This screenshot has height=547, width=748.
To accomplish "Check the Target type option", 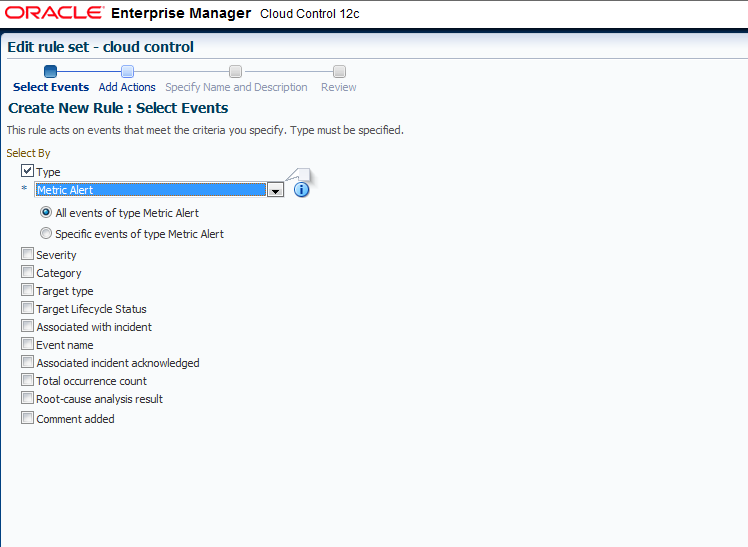I will [27, 290].
